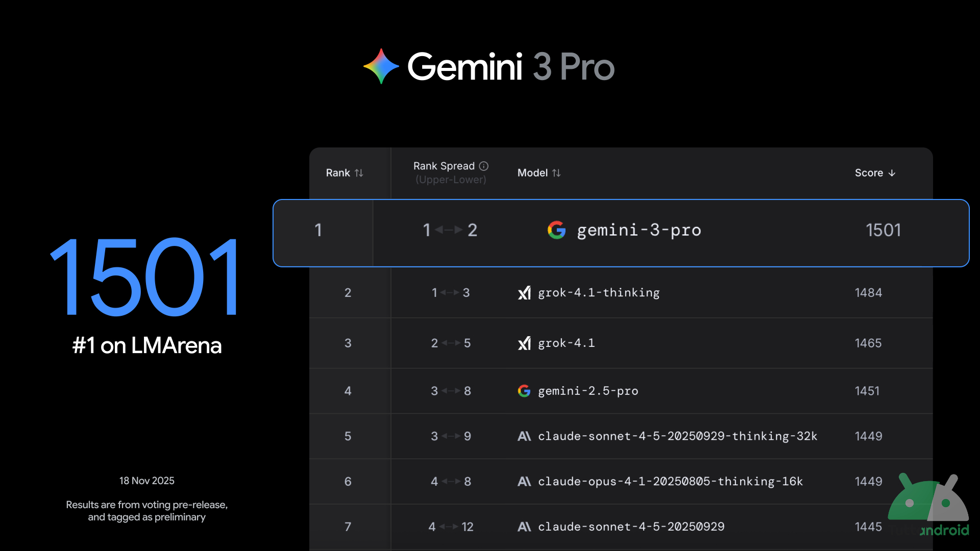Click the Rank Spread info icon
The width and height of the screenshot is (980, 551).
484,166
